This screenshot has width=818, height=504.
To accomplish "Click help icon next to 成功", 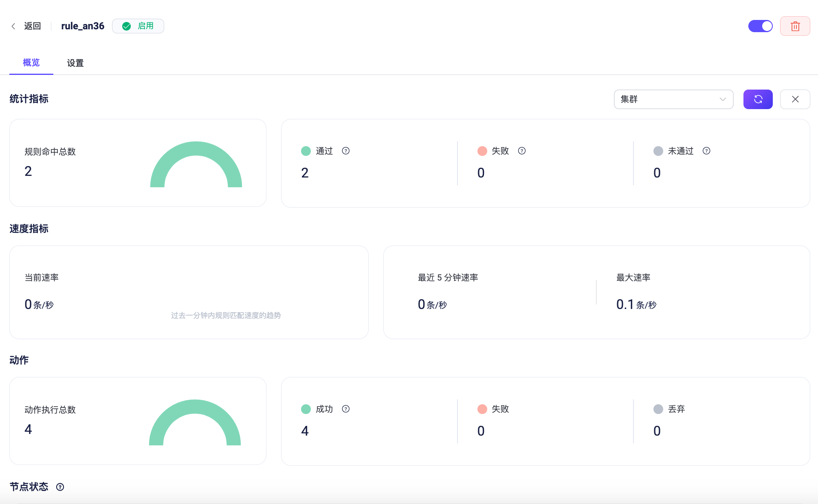I will [345, 409].
